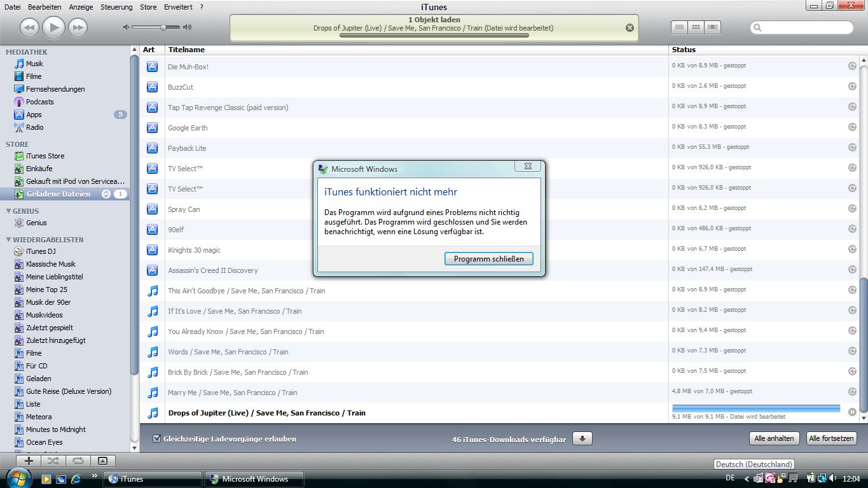Go back to the previous track
The image size is (868, 488).
point(30,27)
